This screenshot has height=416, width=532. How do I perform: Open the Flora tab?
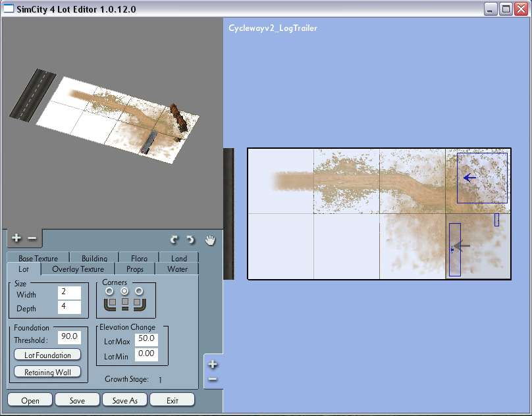(x=139, y=257)
